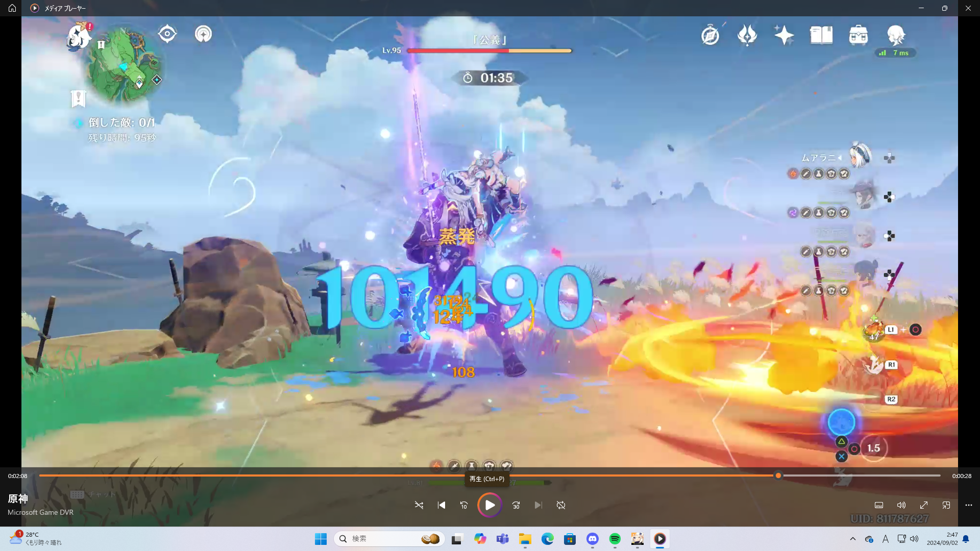The height and width of the screenshot is (551, 980).
Task: Enter fullscreen mode
Action: pos(924,505)
